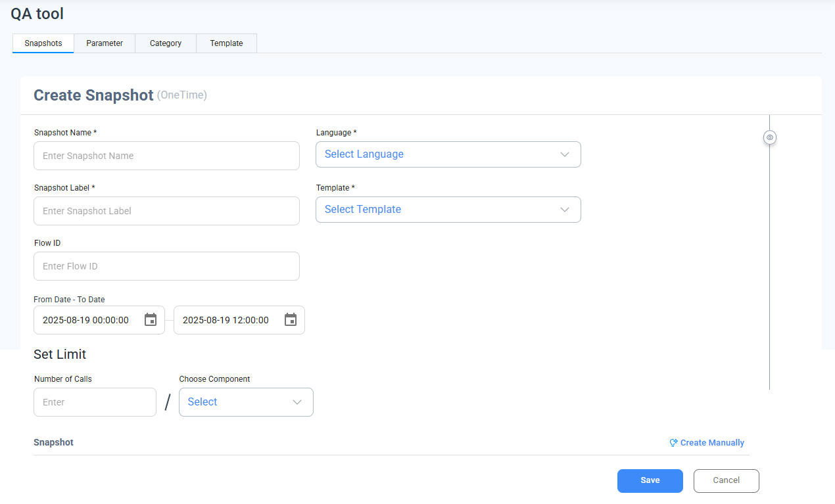Screen dimensions: 835x504
Task: Click the Create Manually link
Action: point(712,443)
